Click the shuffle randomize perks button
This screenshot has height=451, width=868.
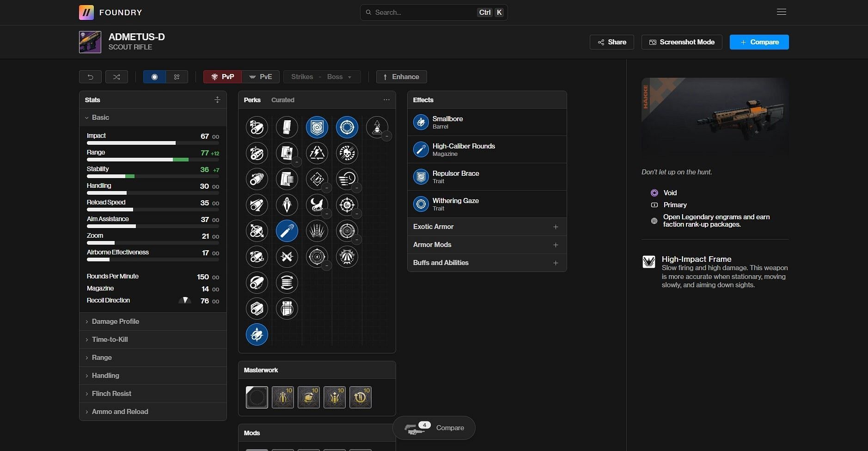[116, 77]
